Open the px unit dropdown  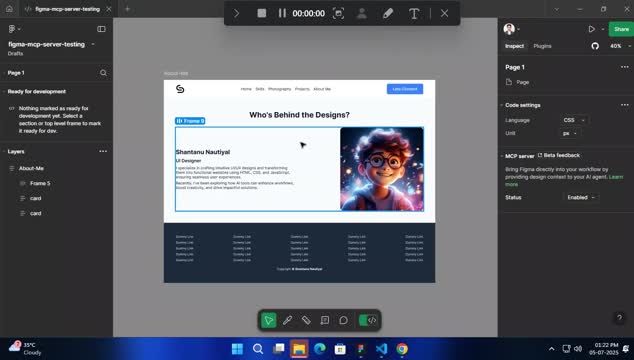(x=570, y=133)
